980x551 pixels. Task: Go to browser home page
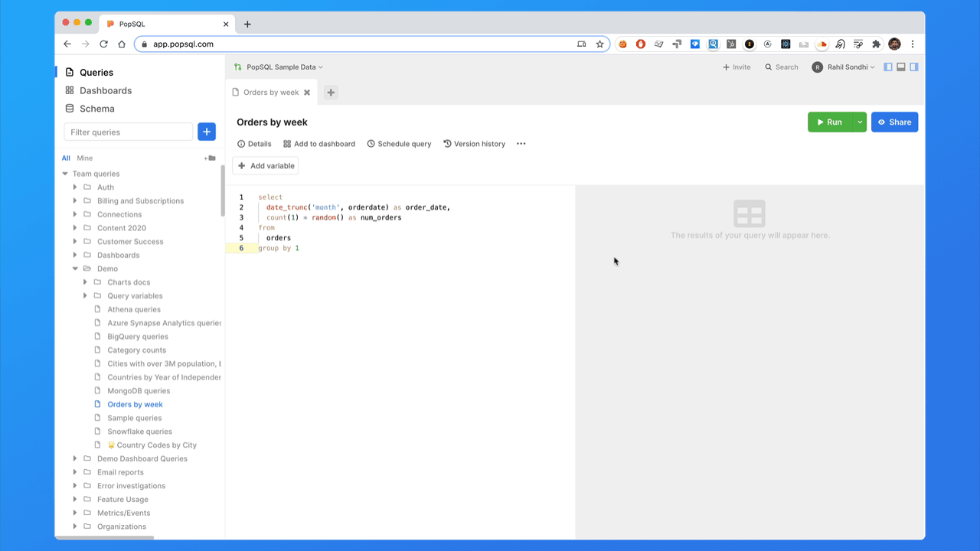pos(121,44)
